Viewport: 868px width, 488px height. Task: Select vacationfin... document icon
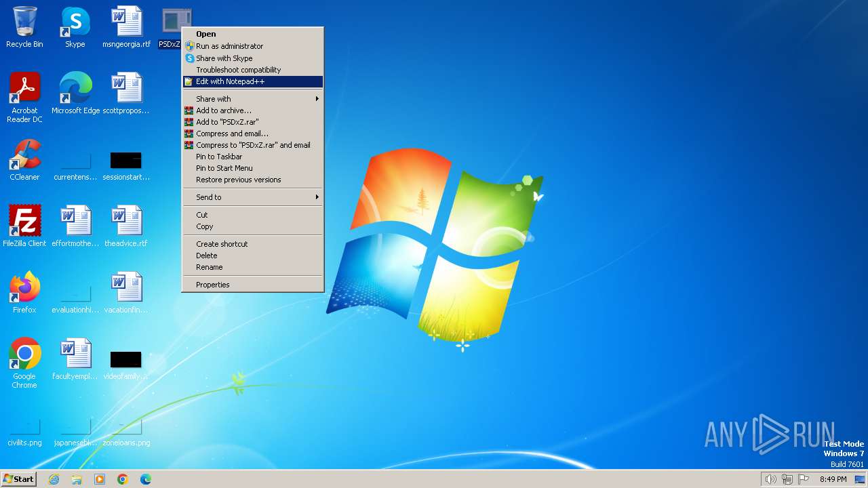pos(126,292)
